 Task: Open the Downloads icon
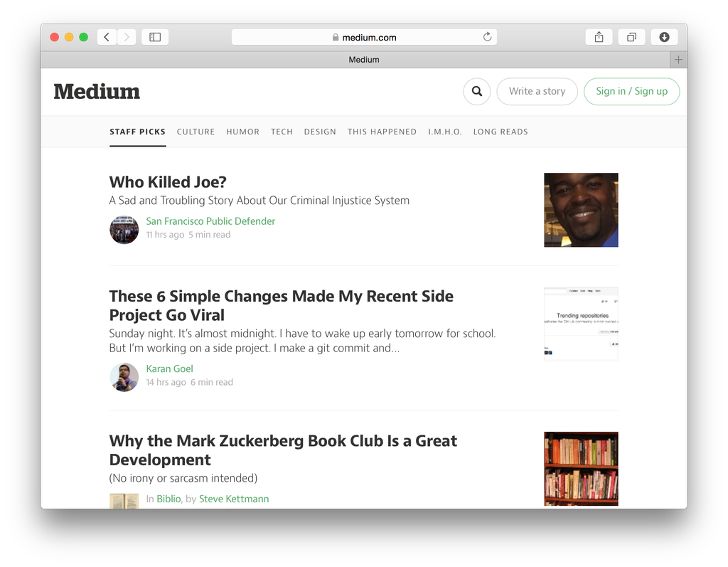pyautogui.click(x=665, y=37)
